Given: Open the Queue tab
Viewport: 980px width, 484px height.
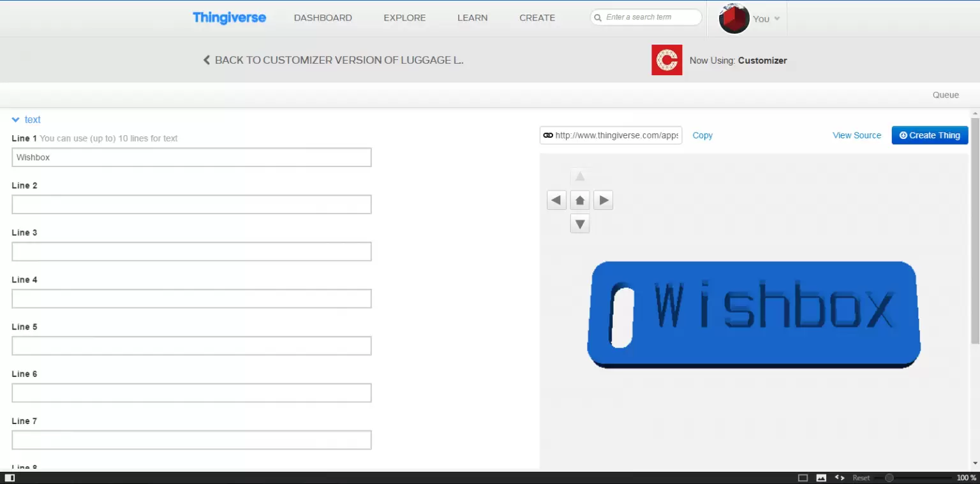Looking at the screenshot, I should pos(946,95).
